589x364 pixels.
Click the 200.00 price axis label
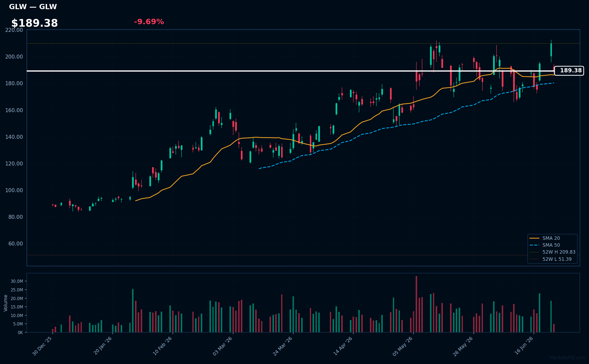click(14, 57)
